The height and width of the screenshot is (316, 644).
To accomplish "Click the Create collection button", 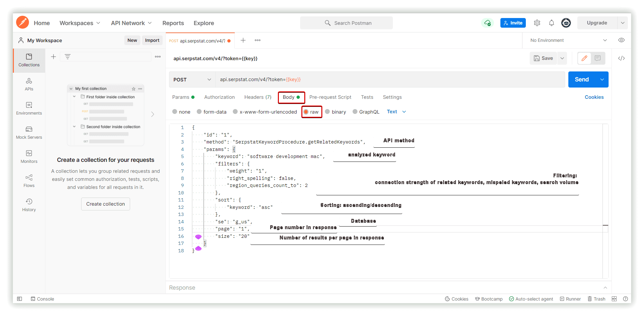I will pos(106,204).
